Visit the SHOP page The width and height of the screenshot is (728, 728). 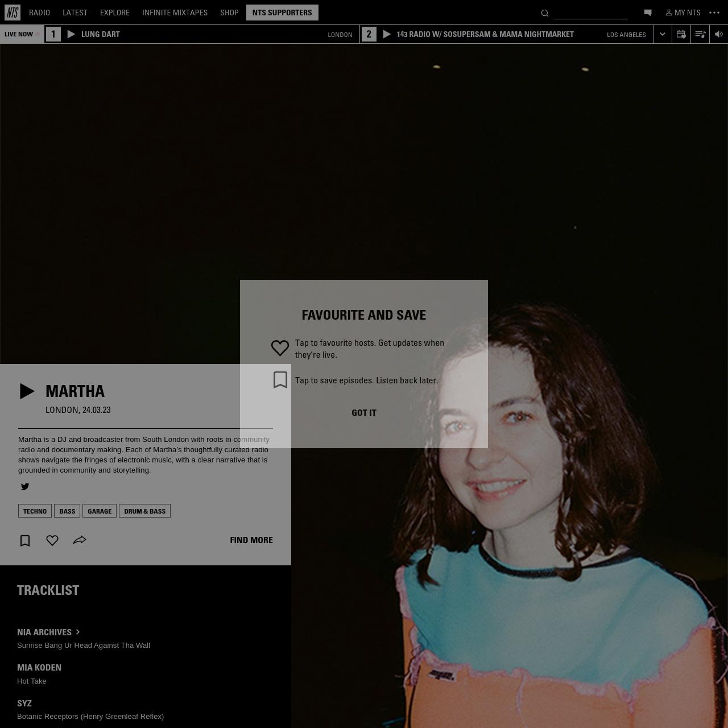pyautogui.click(x=229, y=13)
